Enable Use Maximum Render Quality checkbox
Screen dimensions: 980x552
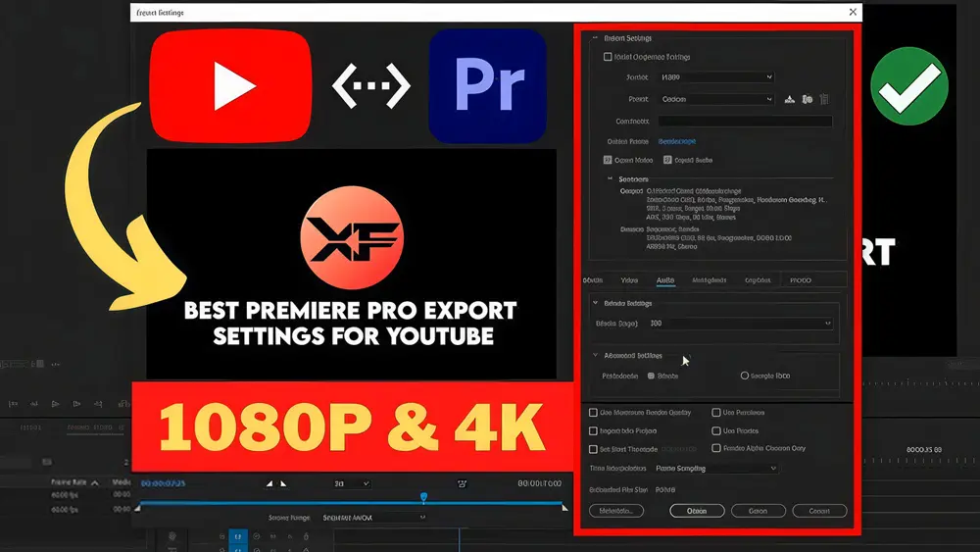click(x=593, y=413)
